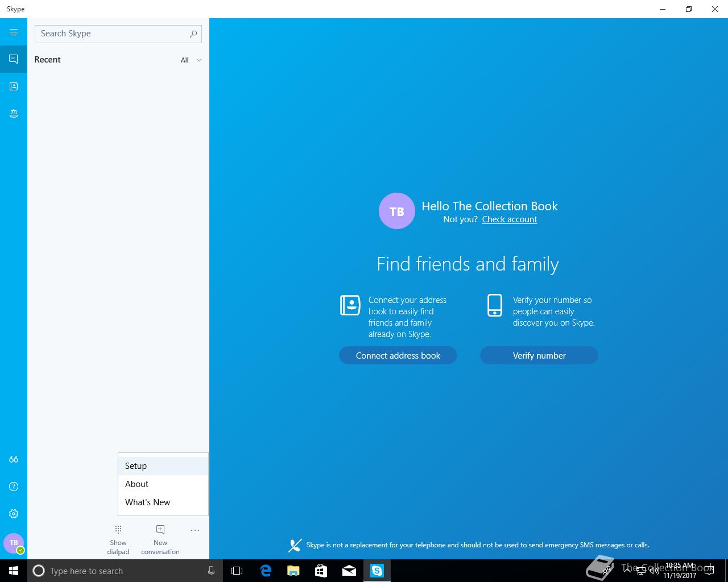
Task: Select What's New menu entry
Action: [x=163, y=502]
